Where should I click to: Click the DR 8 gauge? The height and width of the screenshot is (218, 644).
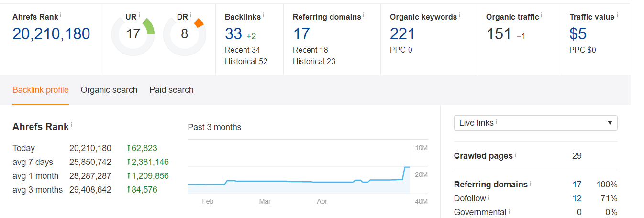pos(185,35)
